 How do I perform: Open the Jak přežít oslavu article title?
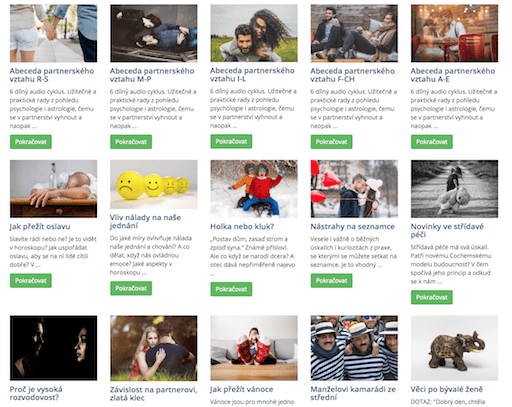[x=40, y=227]
